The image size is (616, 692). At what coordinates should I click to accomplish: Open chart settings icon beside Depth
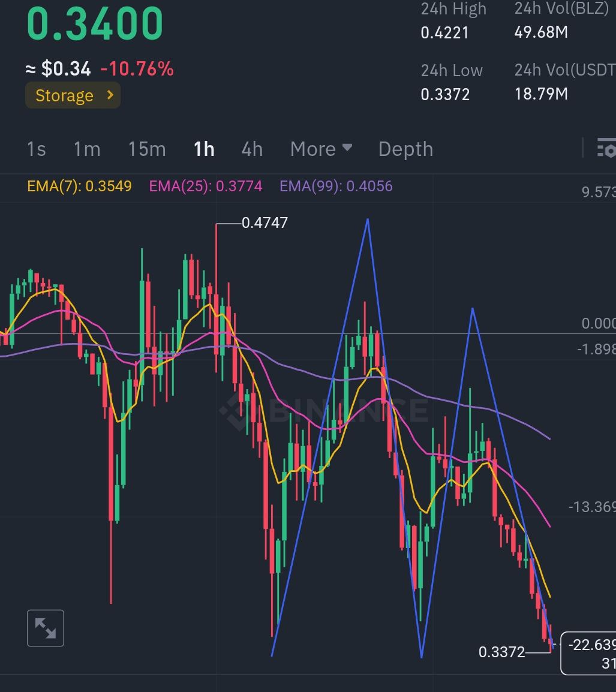[x=606, y=148]
